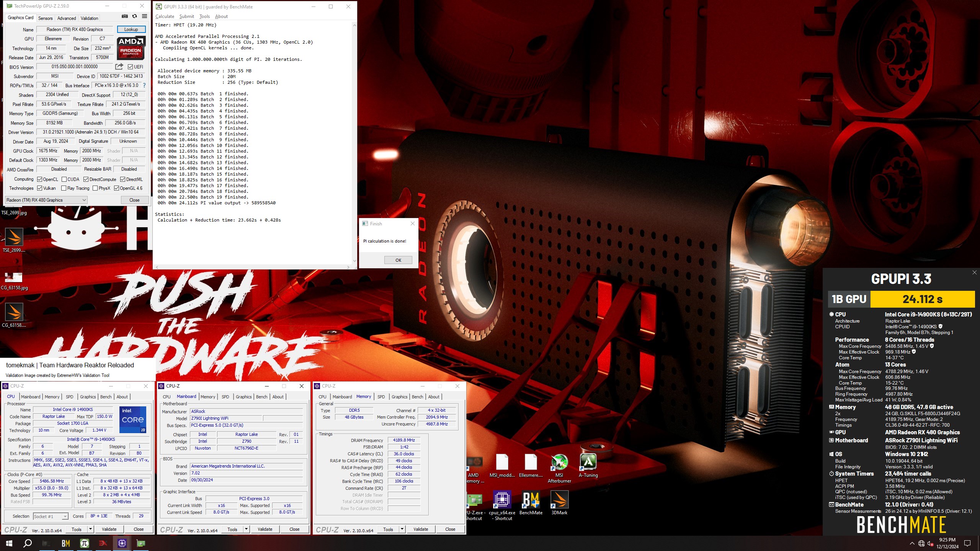Viewport: 980px width, 551px height.
Task: Toggle the UEFI checkbox in GPU-Z
Action: tap(130, 67)
